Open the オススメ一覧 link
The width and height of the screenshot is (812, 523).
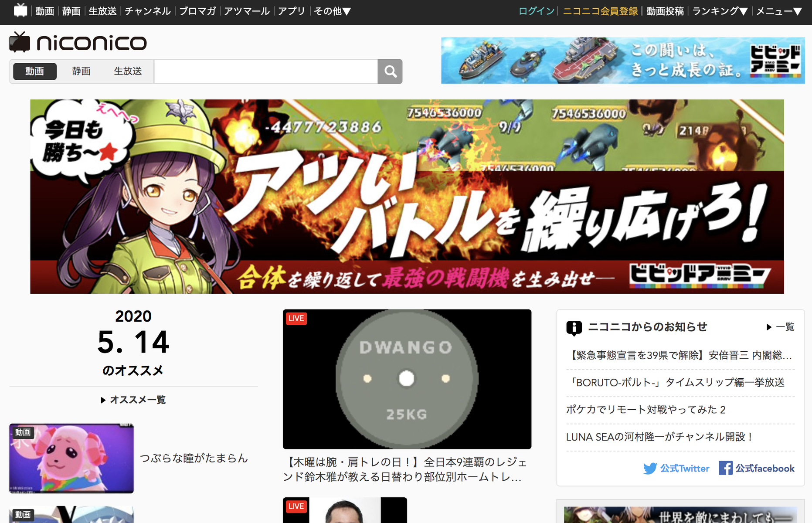click(133, 400)
